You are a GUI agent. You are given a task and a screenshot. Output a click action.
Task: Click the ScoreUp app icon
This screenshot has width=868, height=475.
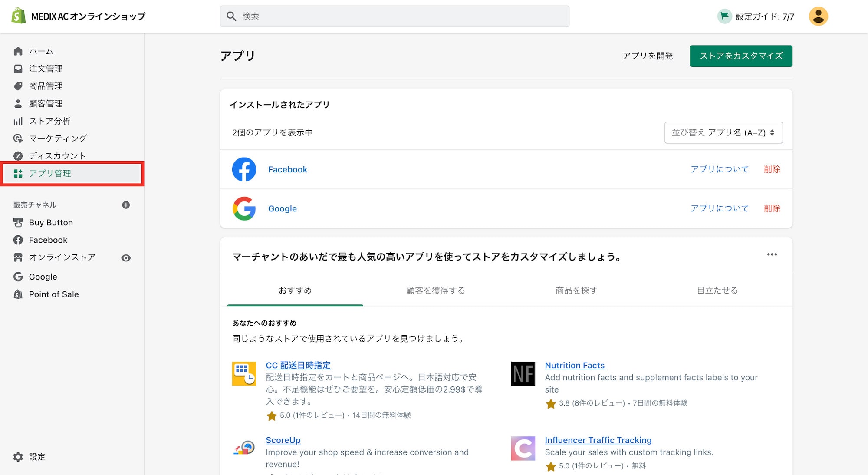(244, 448)
